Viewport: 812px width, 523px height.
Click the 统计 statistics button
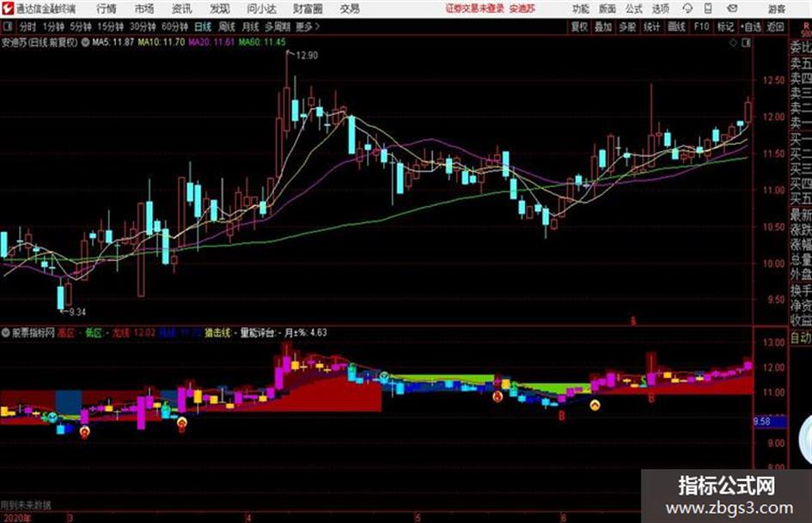(x=652, y=27)
